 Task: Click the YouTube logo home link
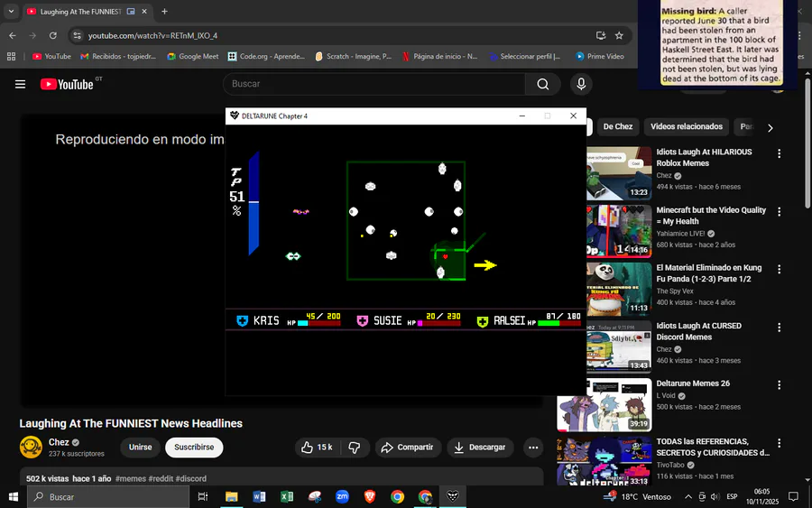tap(68, 84)
